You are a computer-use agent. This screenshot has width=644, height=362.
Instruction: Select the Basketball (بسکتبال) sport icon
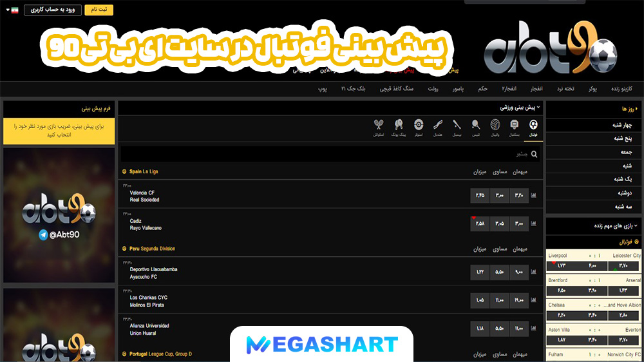[x=514, y=128]
